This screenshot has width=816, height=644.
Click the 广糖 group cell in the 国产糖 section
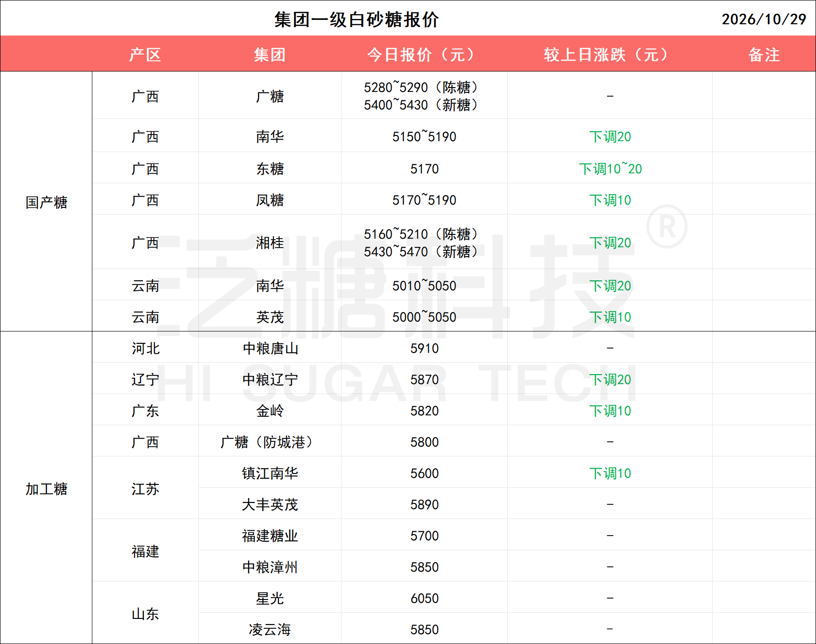(270, 96)
